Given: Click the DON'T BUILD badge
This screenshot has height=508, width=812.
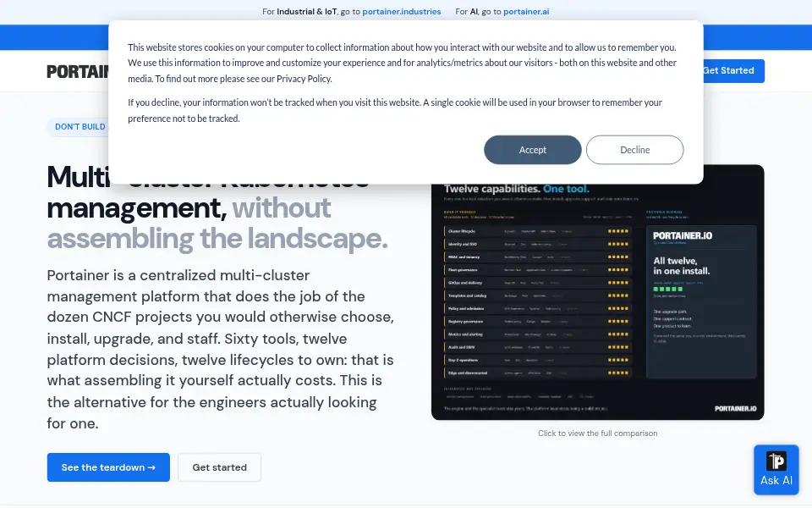Looking at the screenshot, I should pyautogui.click(x=78, y=126).
